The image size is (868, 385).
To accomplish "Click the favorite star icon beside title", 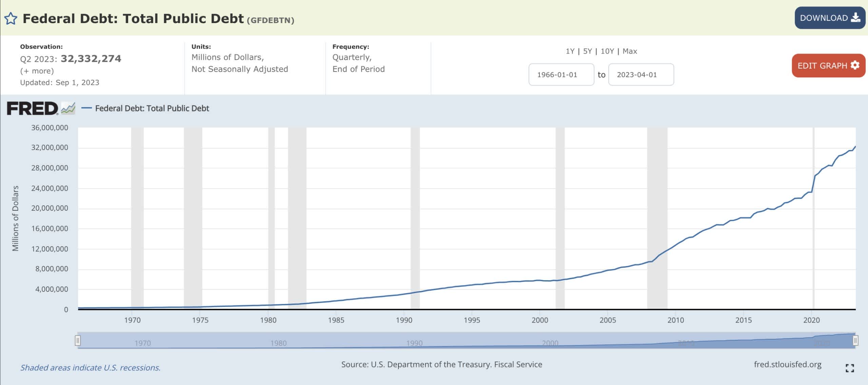I will 11,19.
